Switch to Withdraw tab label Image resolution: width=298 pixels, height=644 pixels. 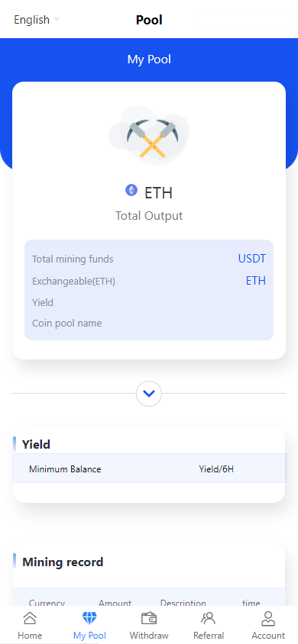pos(149,636)
